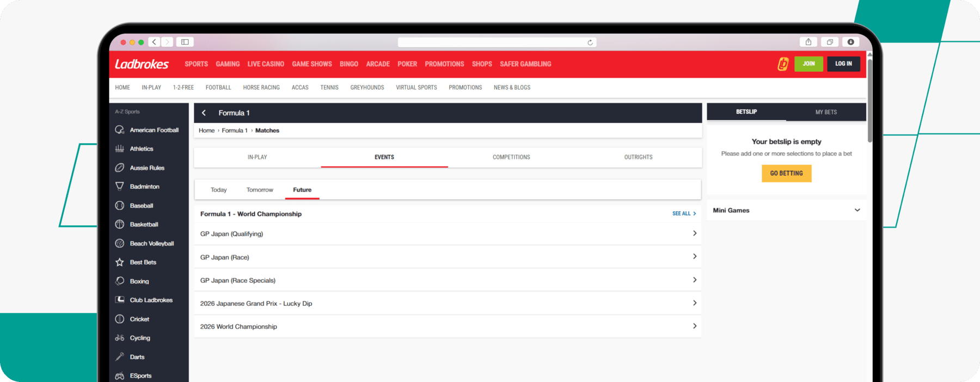
Task: Click the Beach Volleyball icon
Action: [x=120, y=243]
